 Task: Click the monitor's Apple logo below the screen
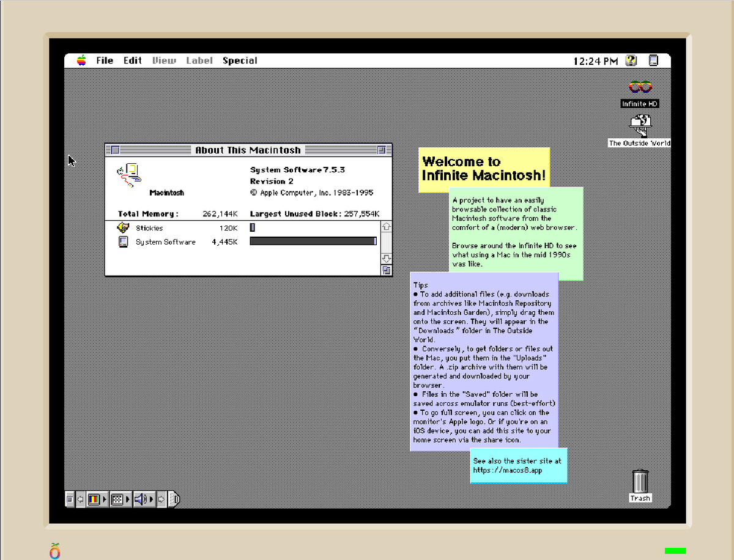click(55, 550)
